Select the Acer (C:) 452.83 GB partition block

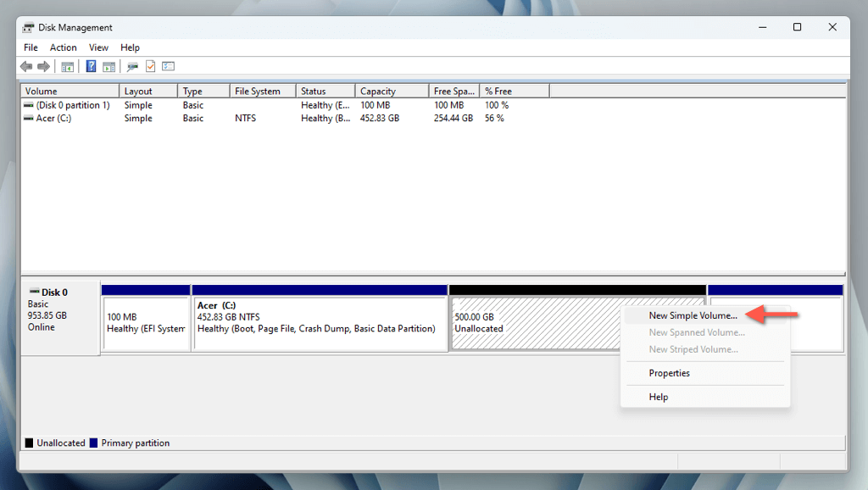coord(320,323)
